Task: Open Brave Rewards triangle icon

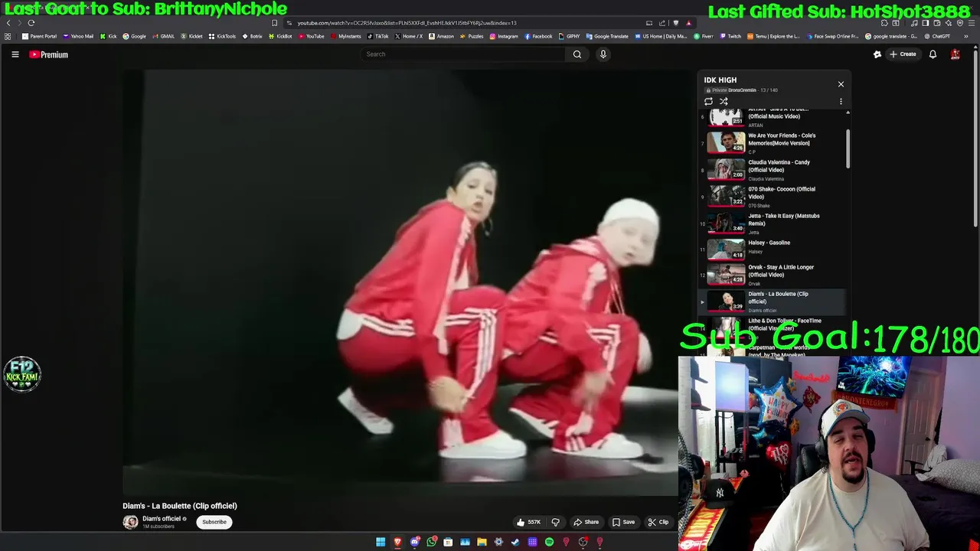Action: point(689,23)
